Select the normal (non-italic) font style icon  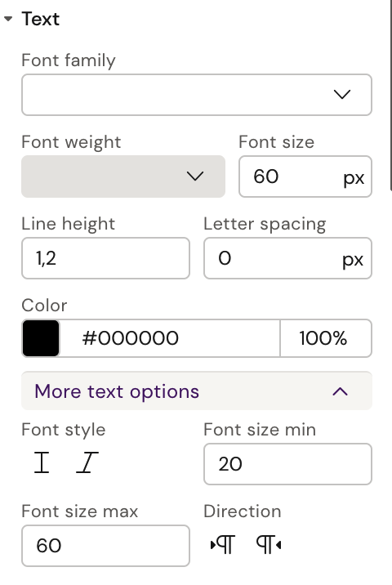tap(42, 462)
